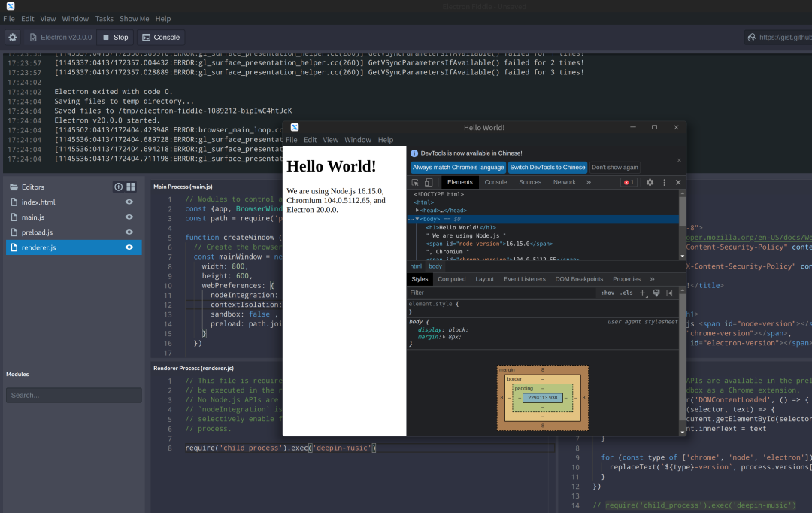Open Electron Fiddle settings gear

tap(13, 38)
